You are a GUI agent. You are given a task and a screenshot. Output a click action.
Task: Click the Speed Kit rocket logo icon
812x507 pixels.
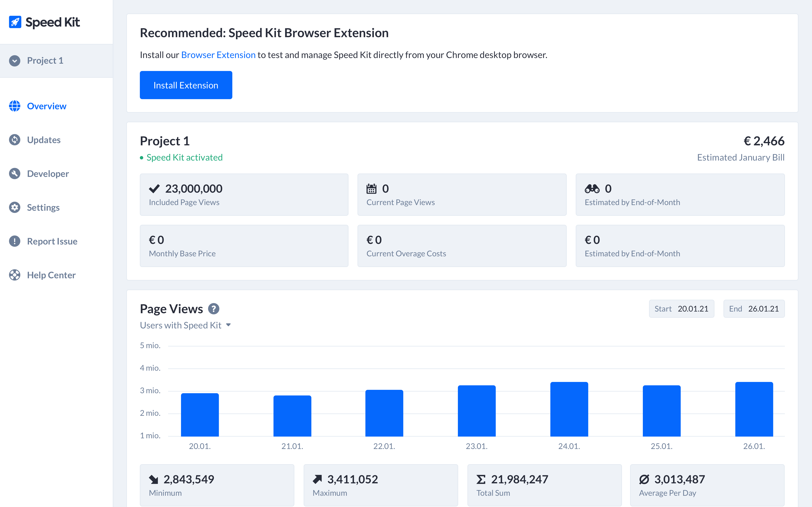click(x=15, y=22)
